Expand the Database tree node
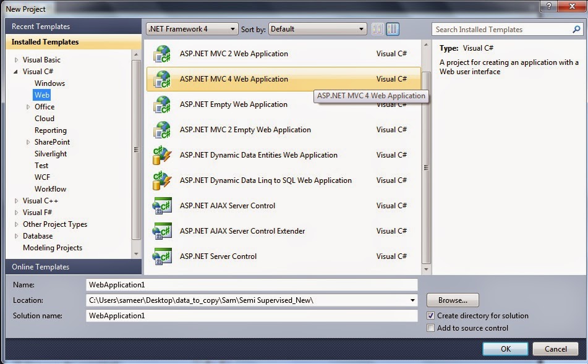The image size is (588, 364). [x=16, y=236]
